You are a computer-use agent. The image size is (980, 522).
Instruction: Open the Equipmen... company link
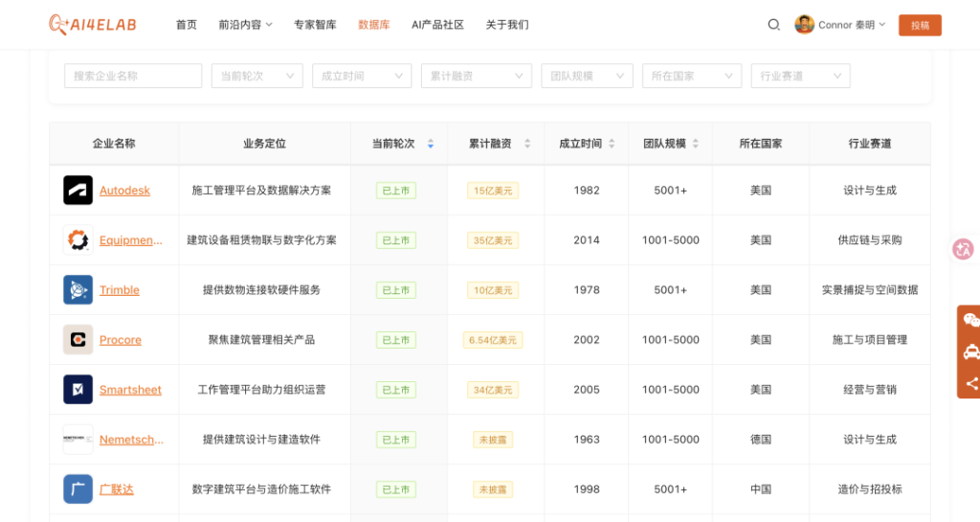pyautogui.click(x=130, y=240)
